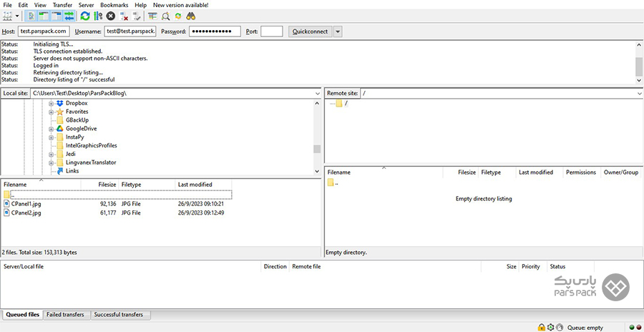This screenshot has height=332, width=644.
Task: Disconnect from the current server
Action: point(124,16)
